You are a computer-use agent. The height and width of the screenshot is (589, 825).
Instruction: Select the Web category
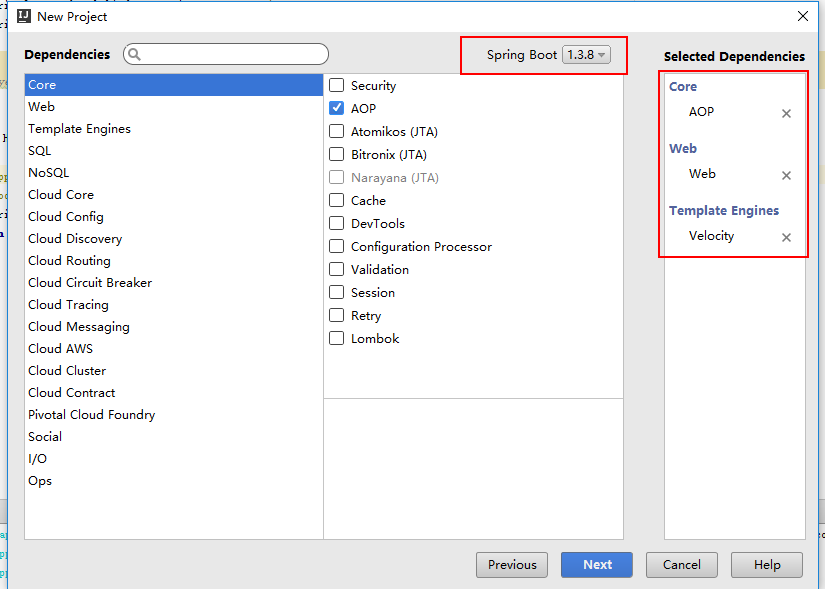tap(174, 107)
